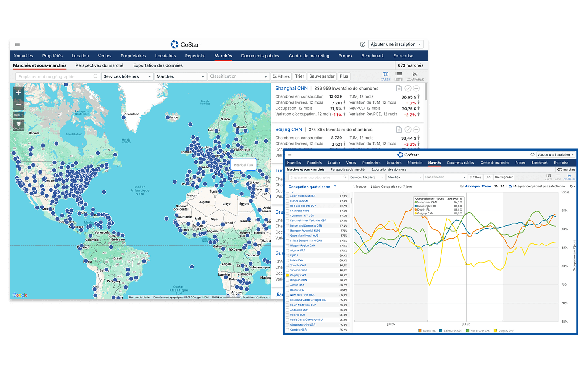Viewport: 588px width, 375px height.
Task: Zoom in on the map with plus button
Action: (18, 93)
